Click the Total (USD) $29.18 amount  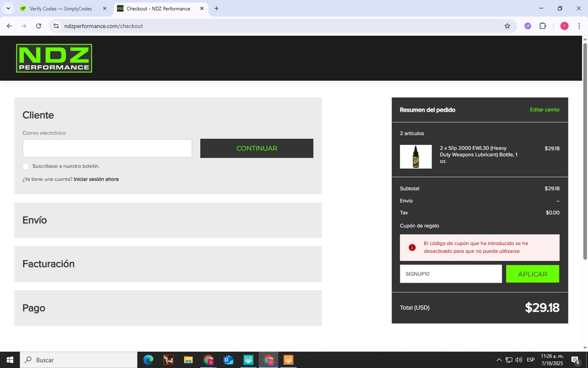coord(542,308)
